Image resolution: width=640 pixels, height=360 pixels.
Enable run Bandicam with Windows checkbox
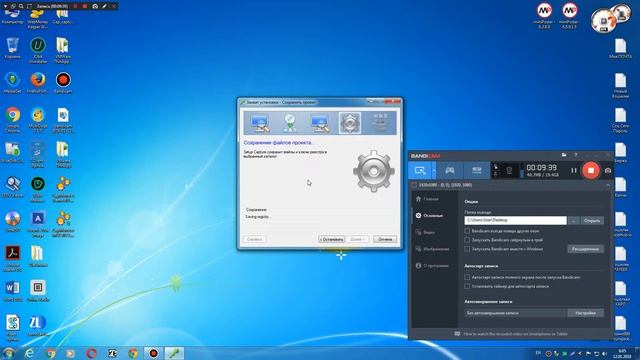(467, 249)
